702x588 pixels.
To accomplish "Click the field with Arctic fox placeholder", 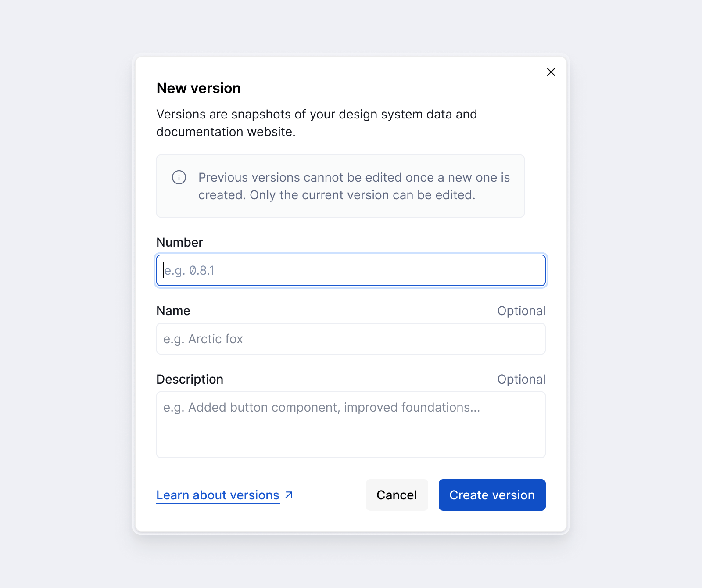I will [350, 339].
